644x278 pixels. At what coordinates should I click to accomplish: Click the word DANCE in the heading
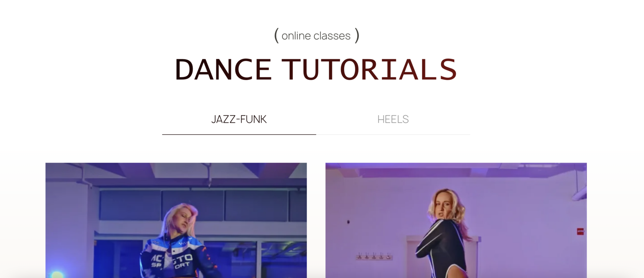[x=223, y=69]
